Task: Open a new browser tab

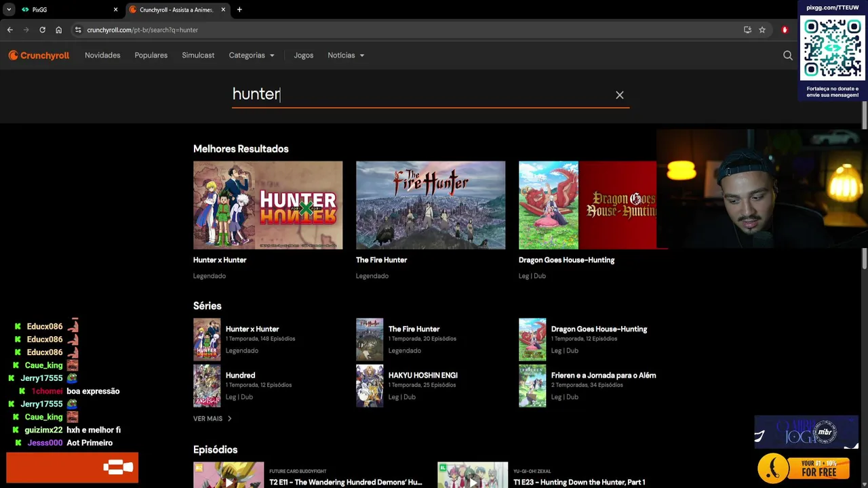Action: 239,9
